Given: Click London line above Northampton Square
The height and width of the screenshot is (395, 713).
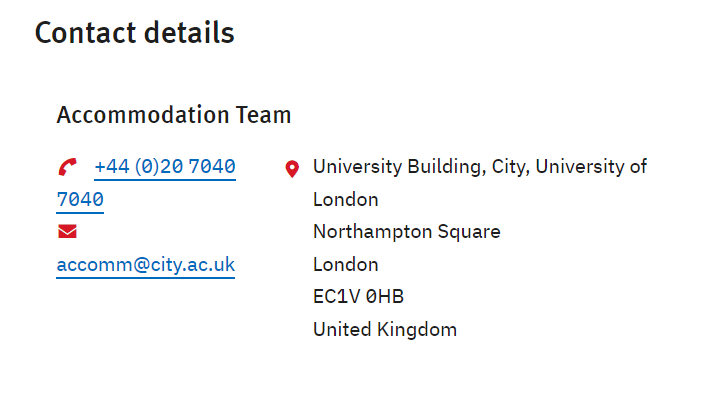Looking at the screenshot, I should tap(346, 200).
